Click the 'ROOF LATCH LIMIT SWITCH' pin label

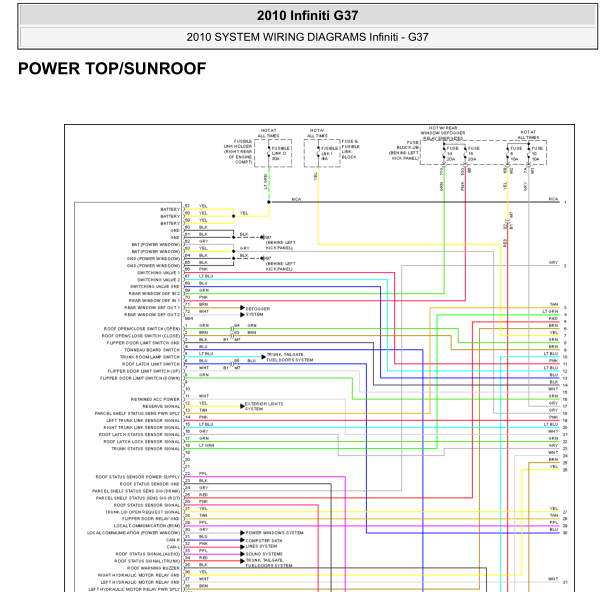pos(151,364)
